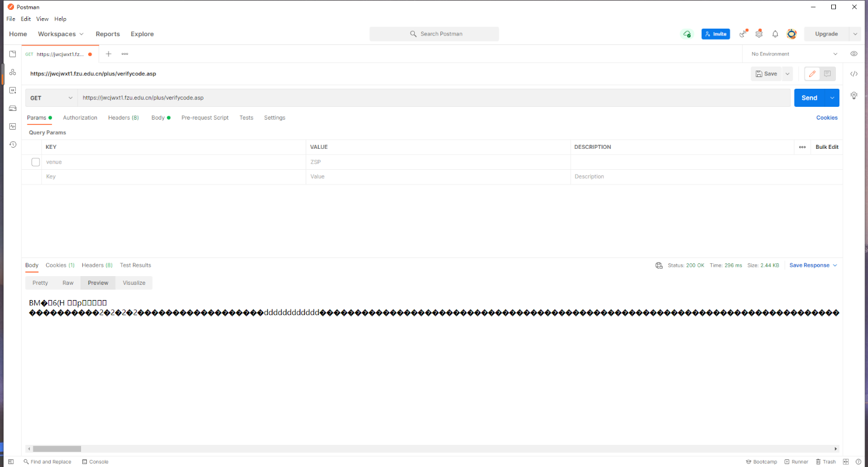Open the HTTP method GET dropdown
This screenshot has height=467, width=868.
pyautogui.click(x=52, y=98)
